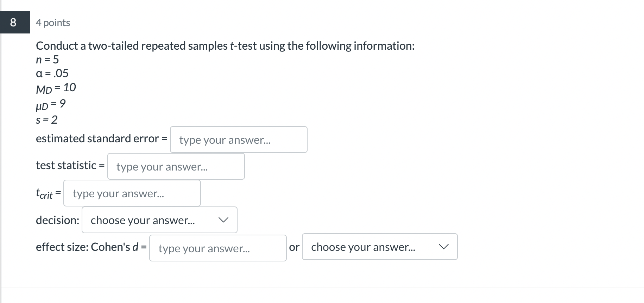This screenshot has width=644, height=303.
Task: Click the t crit answer field
Action: [x=132, y=193]
